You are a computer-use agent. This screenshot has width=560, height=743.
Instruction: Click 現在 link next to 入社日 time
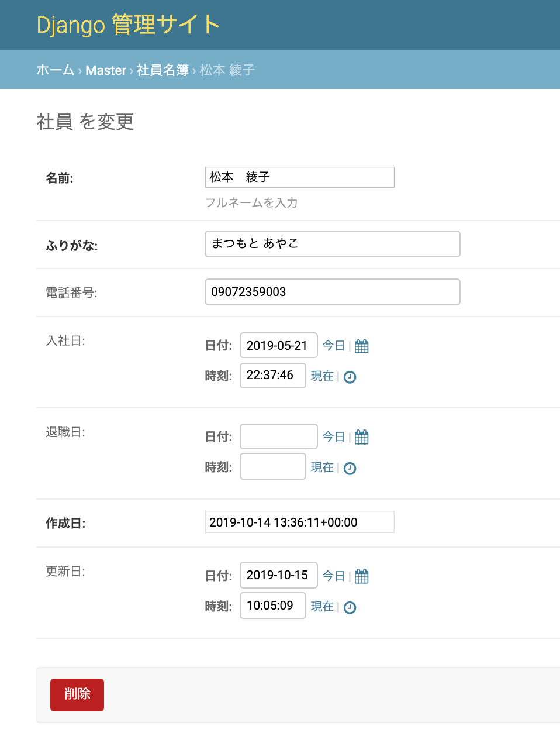tap(322, 376)
